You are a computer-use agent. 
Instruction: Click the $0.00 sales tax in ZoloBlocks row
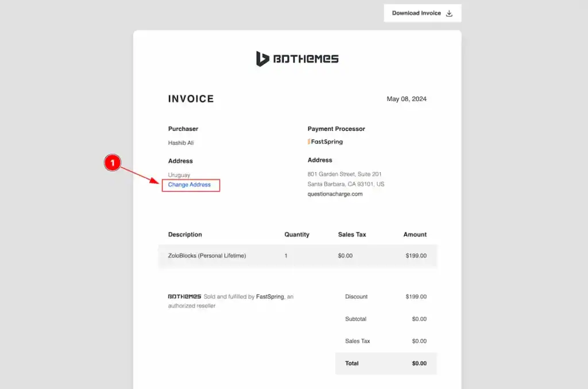pyautogui.click(x=345, y=255)
